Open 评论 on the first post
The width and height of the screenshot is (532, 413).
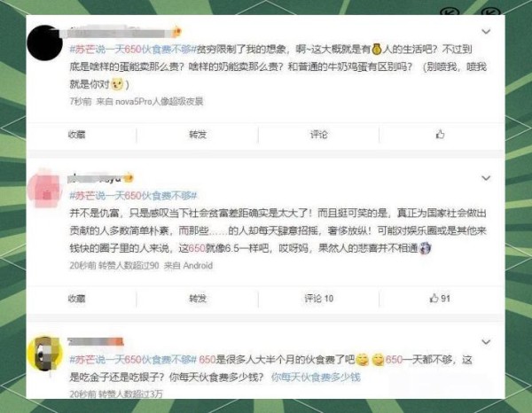click(319, 135)
